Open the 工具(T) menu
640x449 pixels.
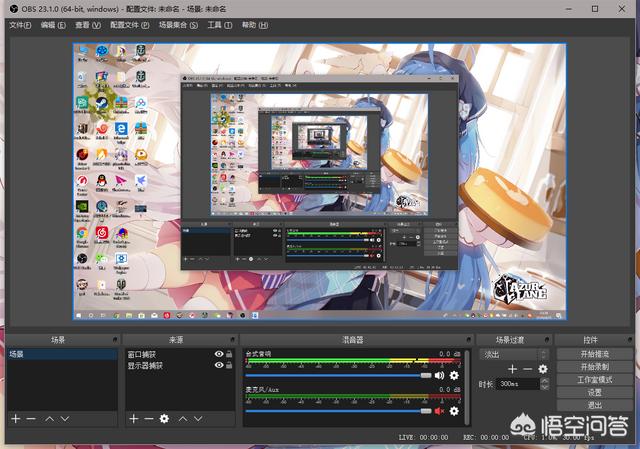click(220, 25)
